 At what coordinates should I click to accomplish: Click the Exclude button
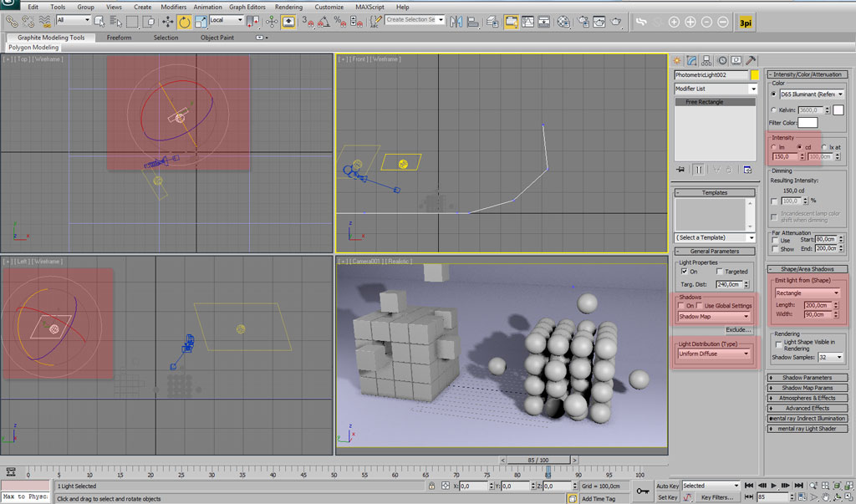pyautogui.click(x=739, y=330)
